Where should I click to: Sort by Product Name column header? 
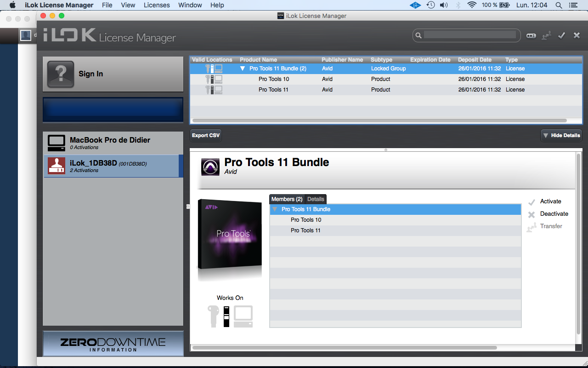pos(259,60)
